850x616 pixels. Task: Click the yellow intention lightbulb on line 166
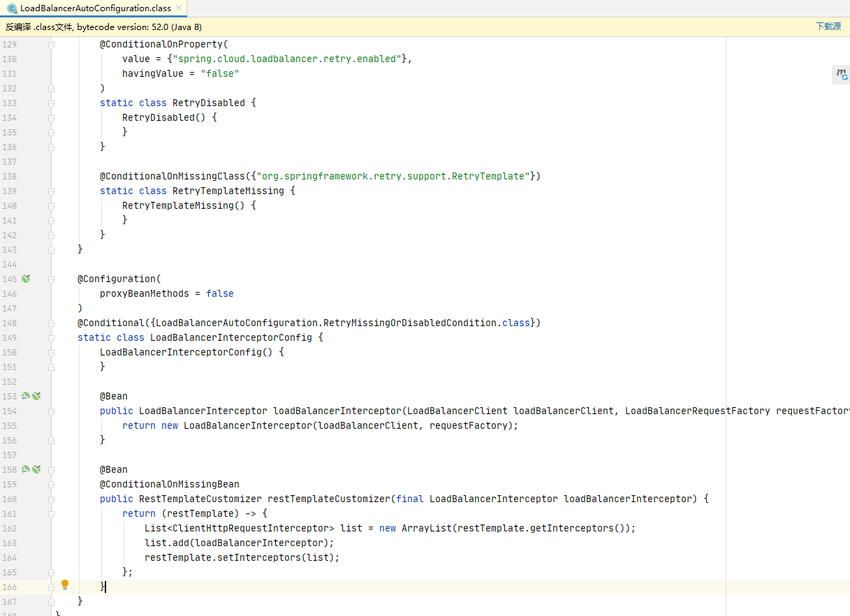click(x=65, y=585)
